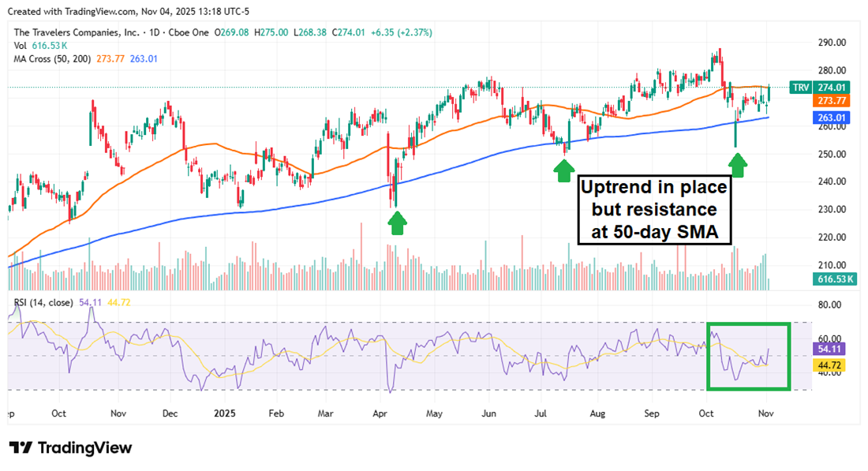Click the Jun label on time axis
The width and height of the screenshot is (868, 471).
point(488,413)
